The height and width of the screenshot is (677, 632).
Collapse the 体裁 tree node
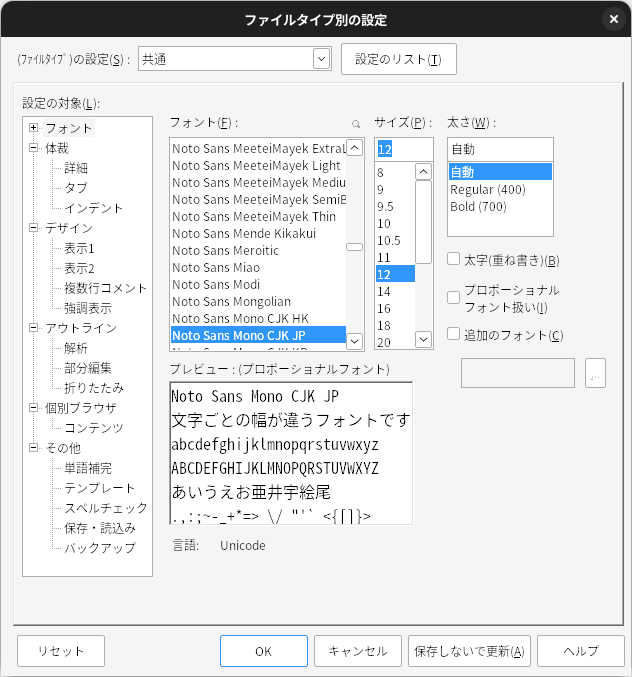[33, 148]
